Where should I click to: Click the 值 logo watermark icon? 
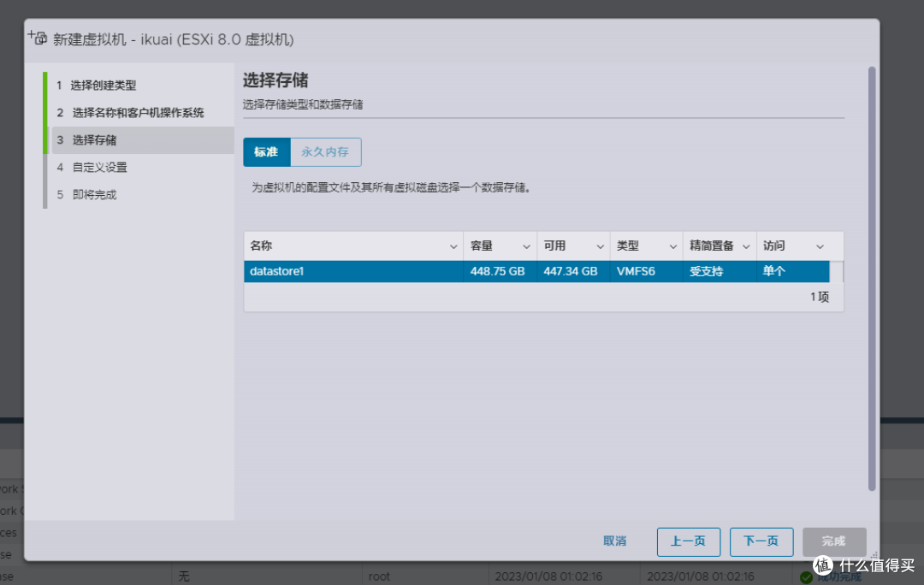[x=824, y=564]
